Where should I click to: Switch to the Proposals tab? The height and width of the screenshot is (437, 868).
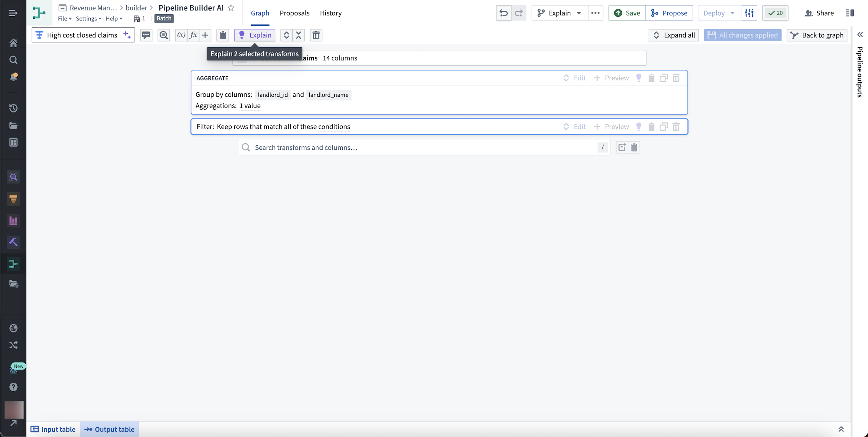point(294,13)
